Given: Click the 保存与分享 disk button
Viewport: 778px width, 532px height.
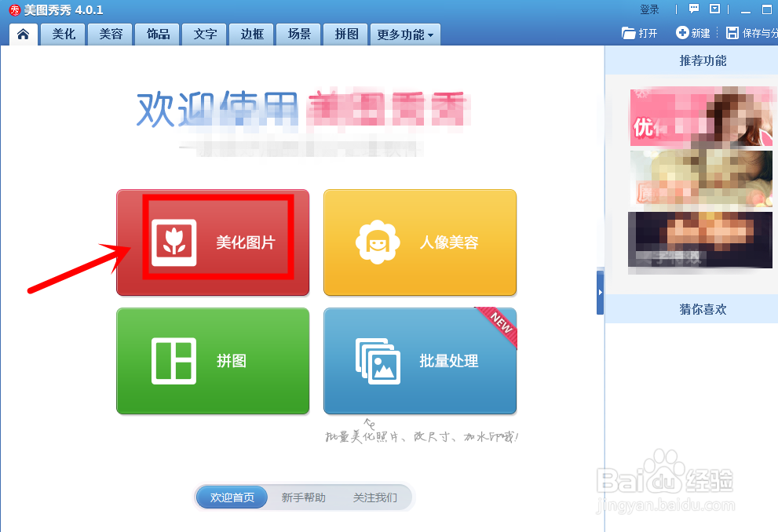Looking at the screenshot, I should pyautogui.click(x=752, y=33).
